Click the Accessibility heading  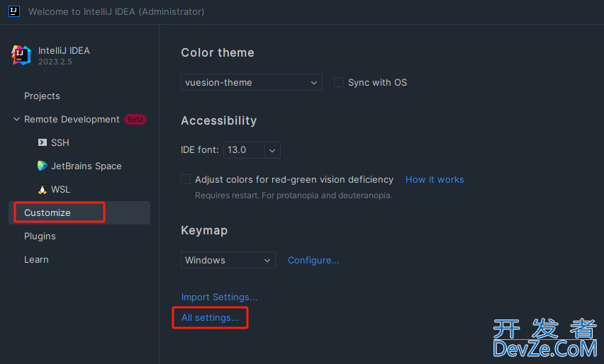219,121
